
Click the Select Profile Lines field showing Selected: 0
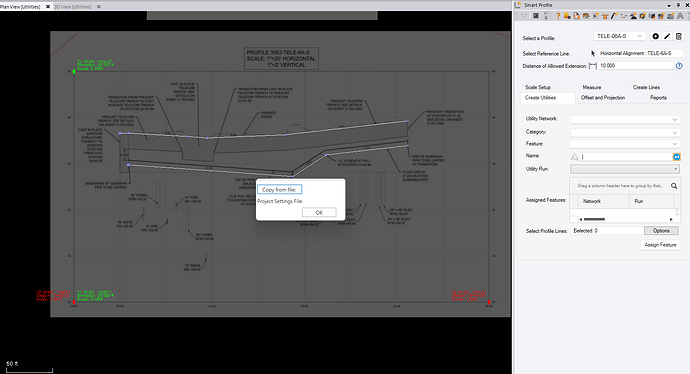click(x=607, y=231)
